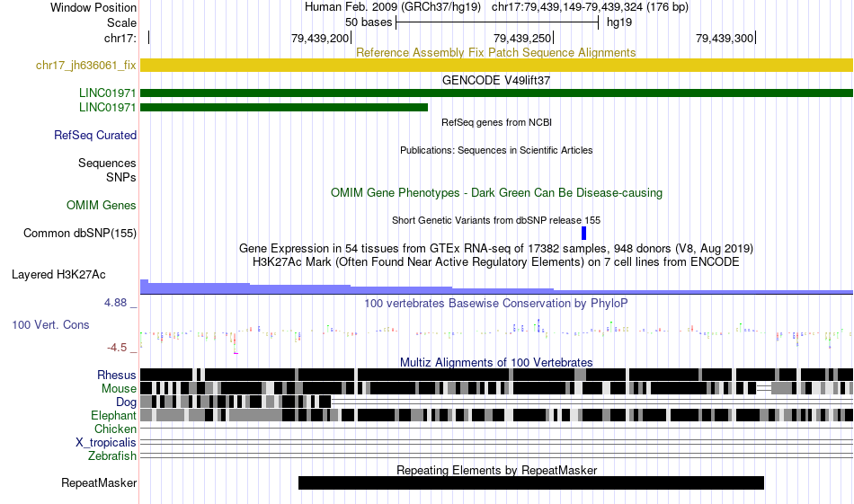
Task: Click the Mouse alignment label
Action: click(118, 389)
